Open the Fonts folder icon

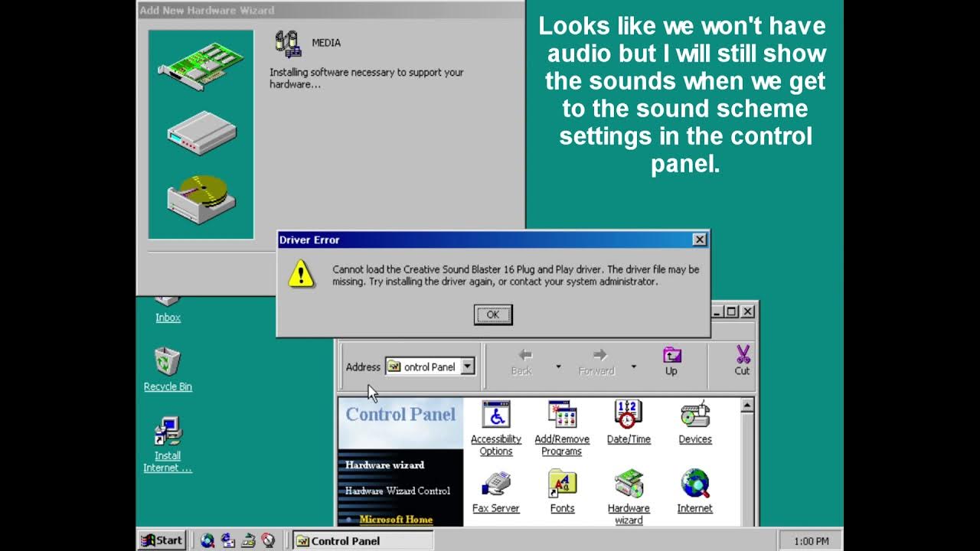(x=562, y=492)
